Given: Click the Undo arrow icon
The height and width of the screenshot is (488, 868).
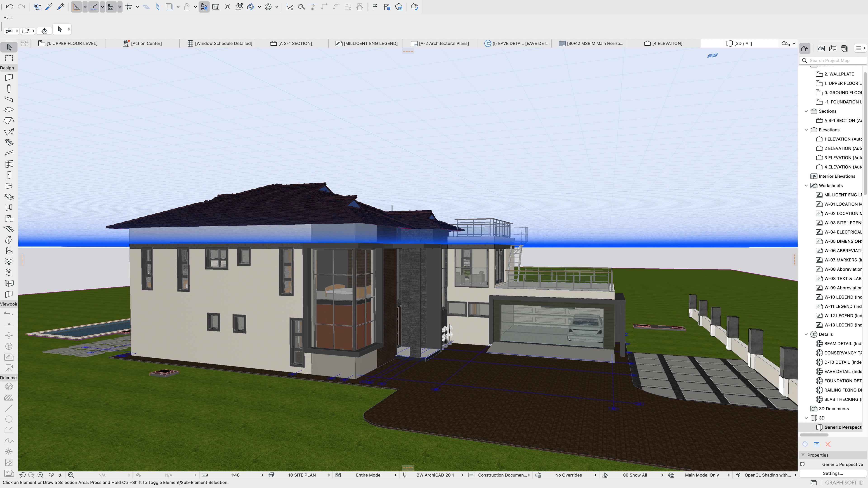Looking at the screenshot, I should [x=9, y=7].
